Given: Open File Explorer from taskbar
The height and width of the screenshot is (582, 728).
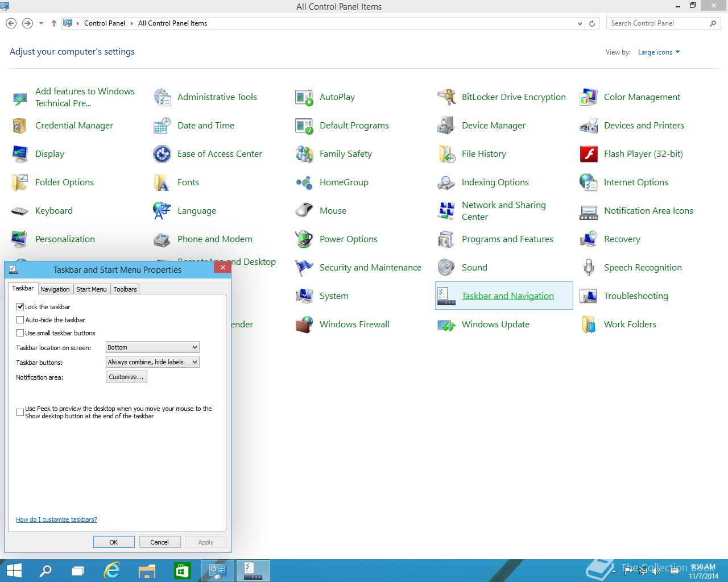Looking at the screenshot, I should coord(147,571).
